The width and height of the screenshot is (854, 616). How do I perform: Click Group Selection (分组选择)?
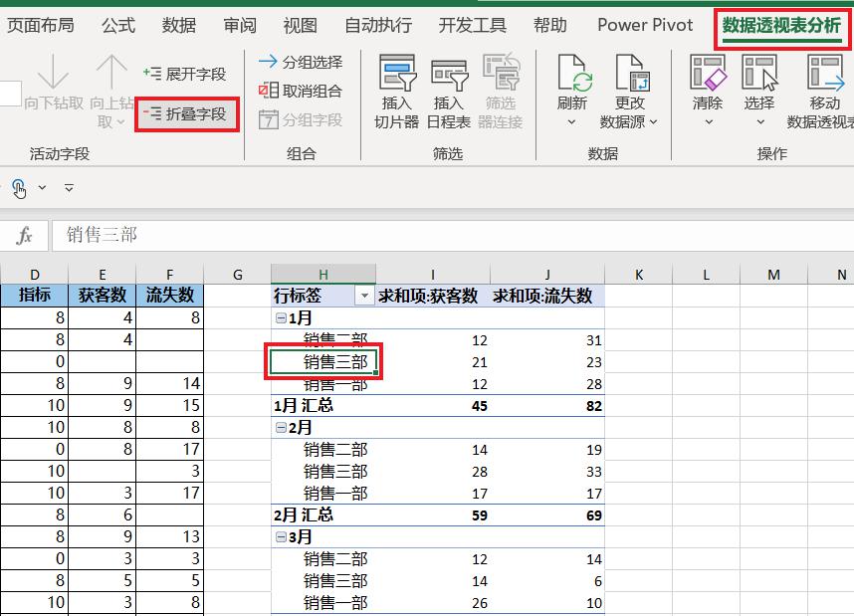[301, 62]
